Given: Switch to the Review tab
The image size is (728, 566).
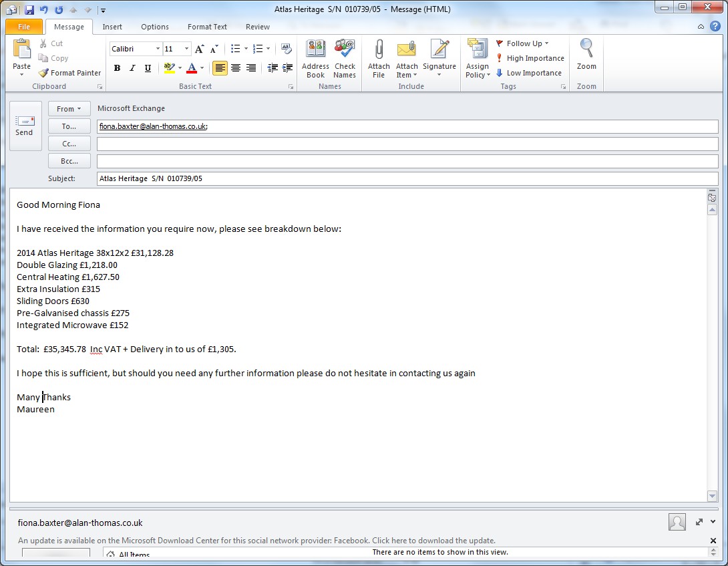Looking at the screenshot, I should pyautogui.click(x=258, y=27).
